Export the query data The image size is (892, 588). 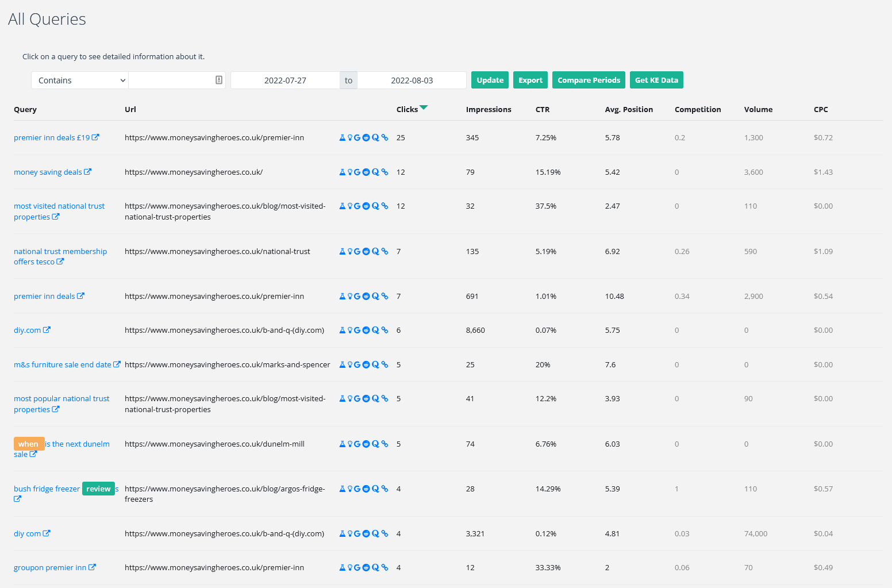pyautogui.click(x=530, y=80)
